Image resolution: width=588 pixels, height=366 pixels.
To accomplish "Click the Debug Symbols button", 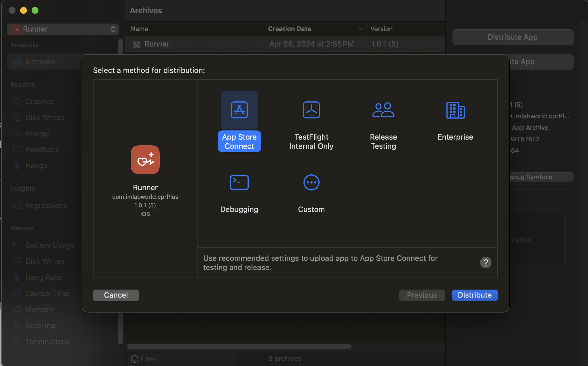I will 541,177.
